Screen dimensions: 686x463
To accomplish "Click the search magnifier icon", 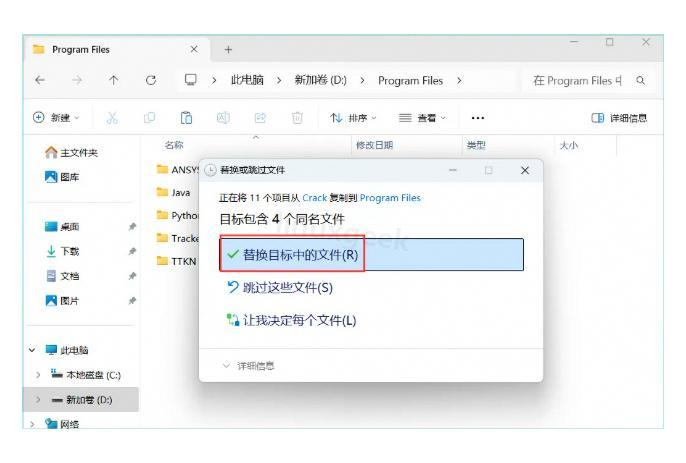I will (x=640, y=81).
